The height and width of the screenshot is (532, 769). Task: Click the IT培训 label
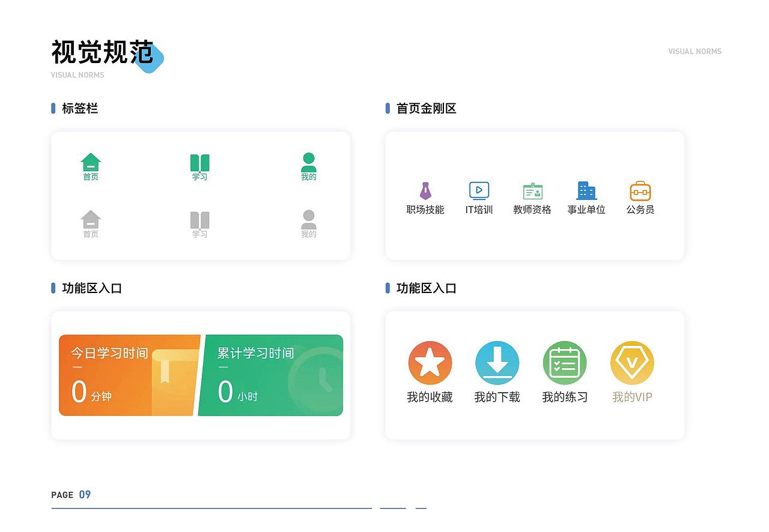click(x=479, y=210)
